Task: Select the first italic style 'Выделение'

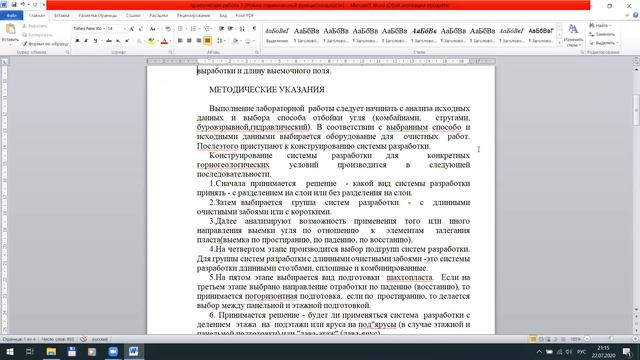Action: tap(277, 34)
